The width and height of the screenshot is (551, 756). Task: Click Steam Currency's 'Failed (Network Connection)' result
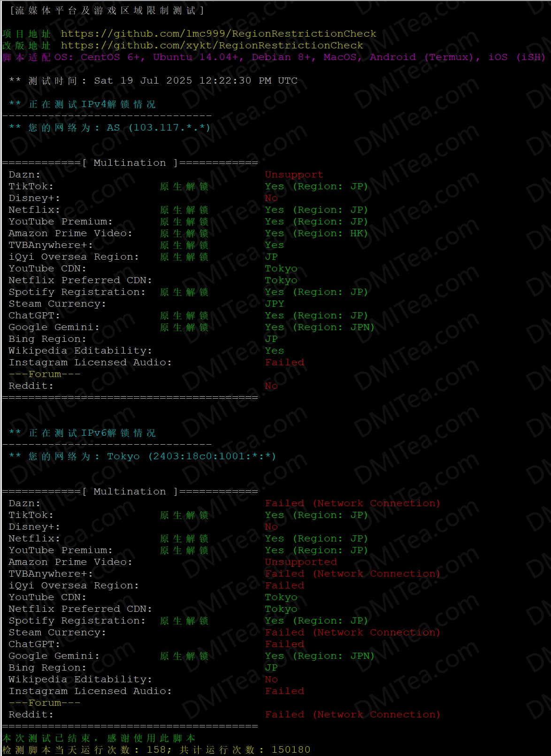click(x=352, y=633)
